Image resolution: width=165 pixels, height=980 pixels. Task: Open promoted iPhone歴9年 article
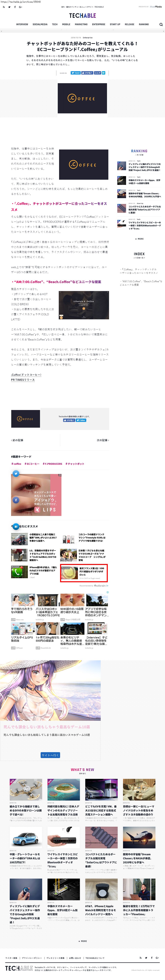coord(34,572)
